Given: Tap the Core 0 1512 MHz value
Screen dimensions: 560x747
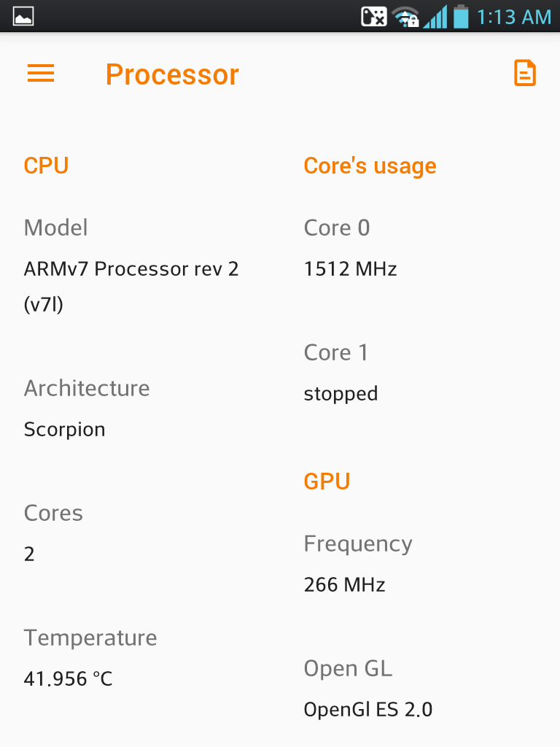Looking at the screenshot, I should coord(350,269).
